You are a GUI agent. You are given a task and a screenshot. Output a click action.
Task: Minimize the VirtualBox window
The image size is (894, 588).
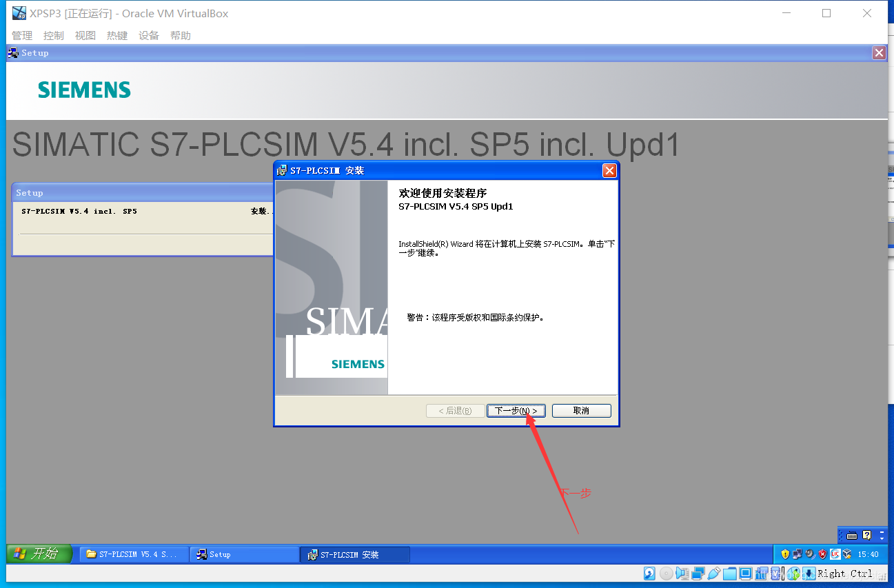(x=786, y=13)
